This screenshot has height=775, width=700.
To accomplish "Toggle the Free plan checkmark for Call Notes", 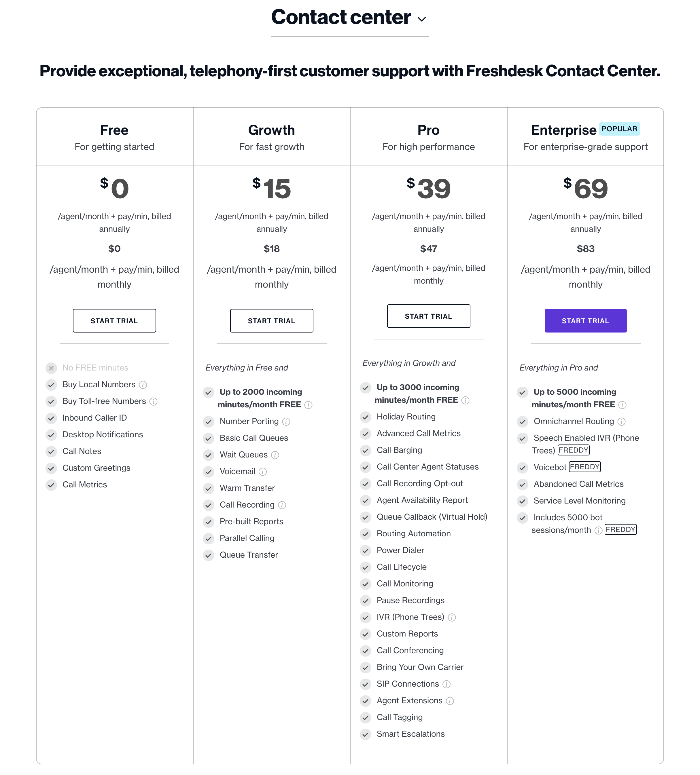I will pos(51,451).
